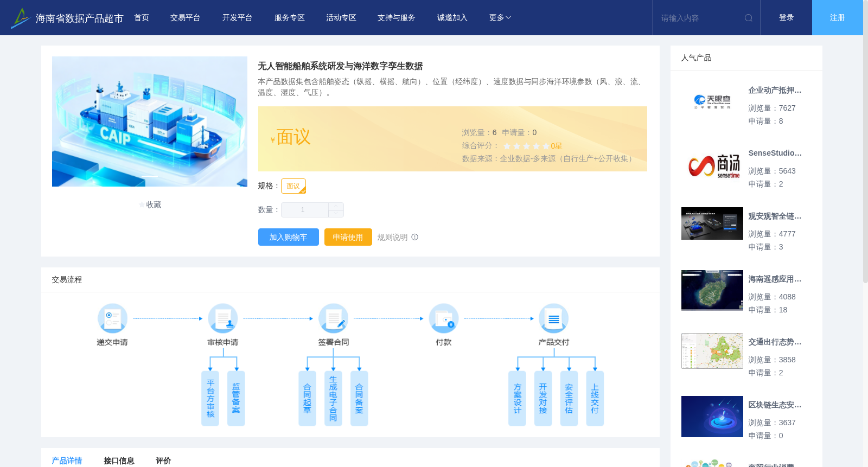Click the site logo icon in header
This screenshot has width=868, height=467.
tap(20, 18)
